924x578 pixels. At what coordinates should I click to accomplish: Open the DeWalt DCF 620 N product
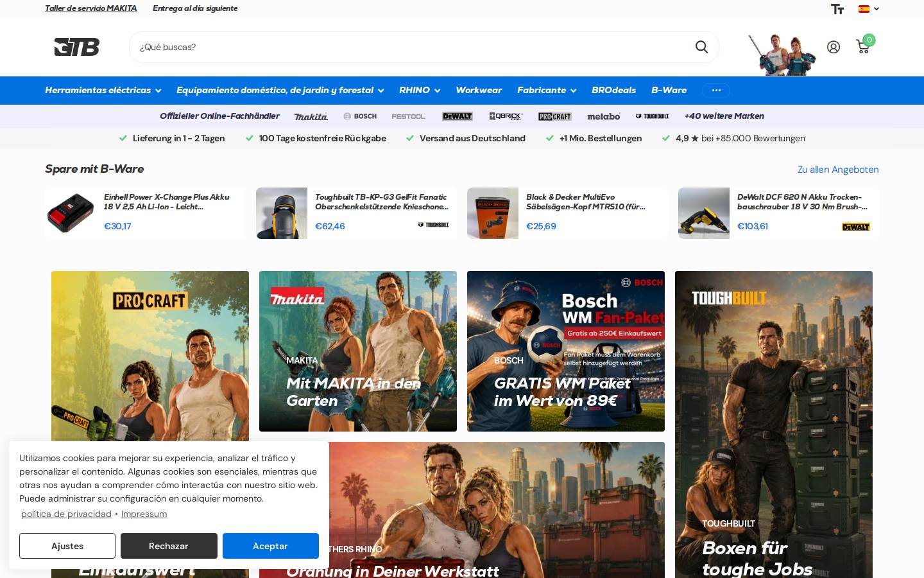(x=802, y=202)
